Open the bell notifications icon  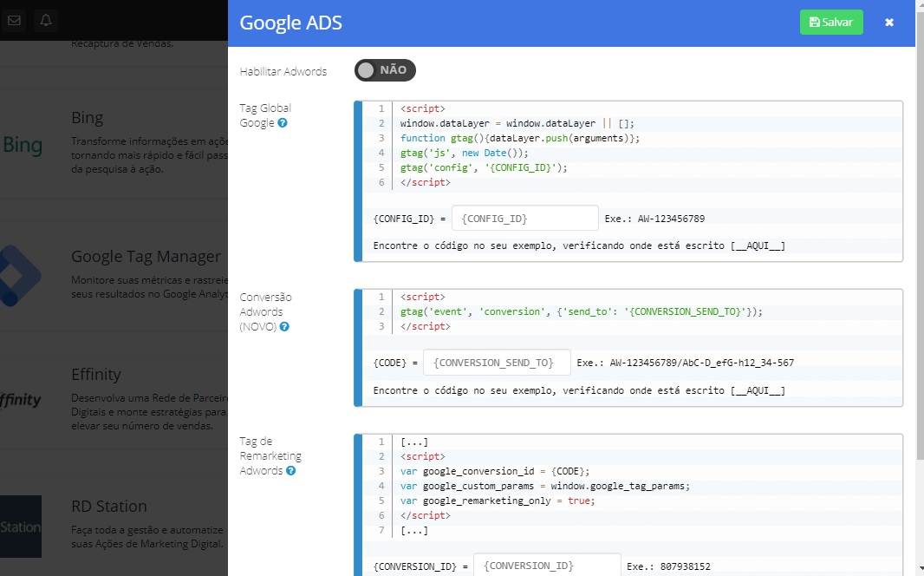[46, 21]
